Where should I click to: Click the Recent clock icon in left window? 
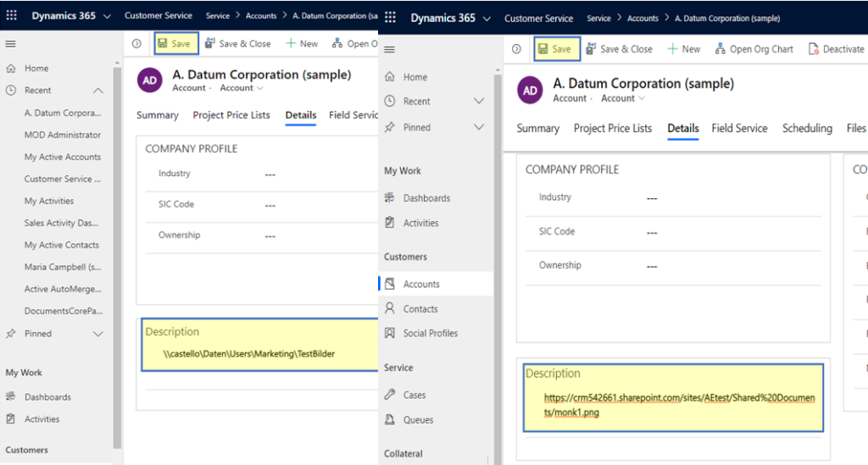(x=10, y=90)
